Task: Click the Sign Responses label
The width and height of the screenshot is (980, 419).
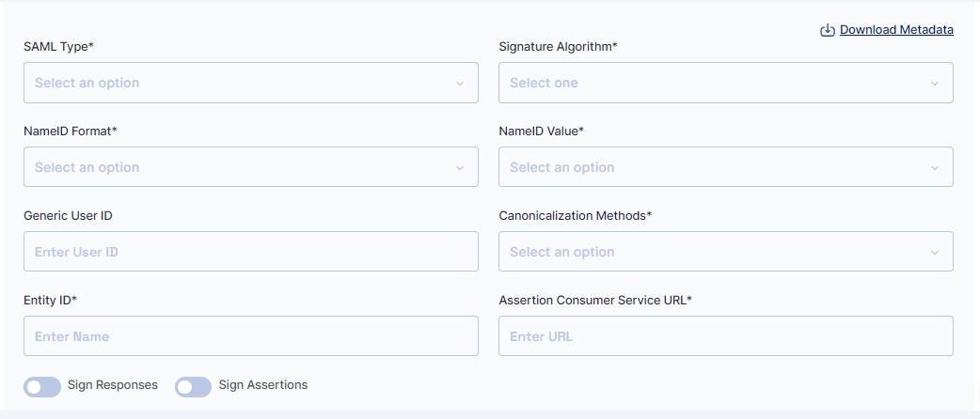Action: (x=113, y=384)
